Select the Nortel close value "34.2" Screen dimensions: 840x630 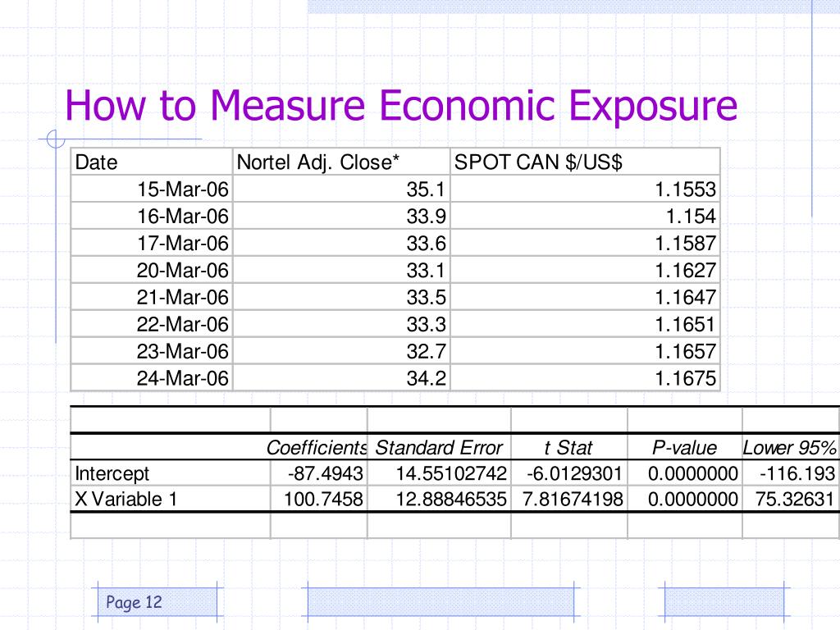point(341,378)
